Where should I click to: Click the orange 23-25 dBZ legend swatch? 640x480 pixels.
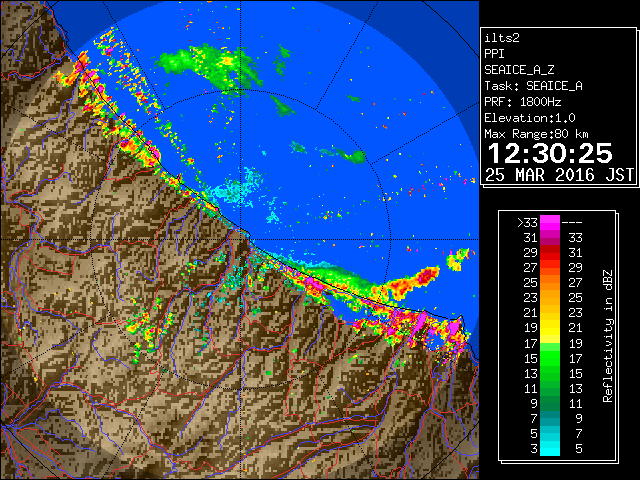(x=550, y=297)
